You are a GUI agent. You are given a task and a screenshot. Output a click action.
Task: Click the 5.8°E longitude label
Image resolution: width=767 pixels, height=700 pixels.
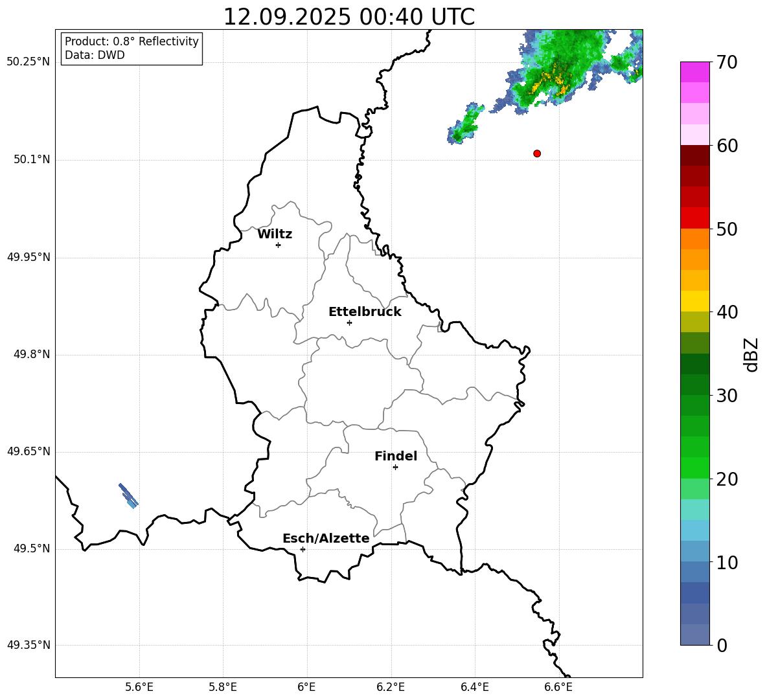point(223,687)
